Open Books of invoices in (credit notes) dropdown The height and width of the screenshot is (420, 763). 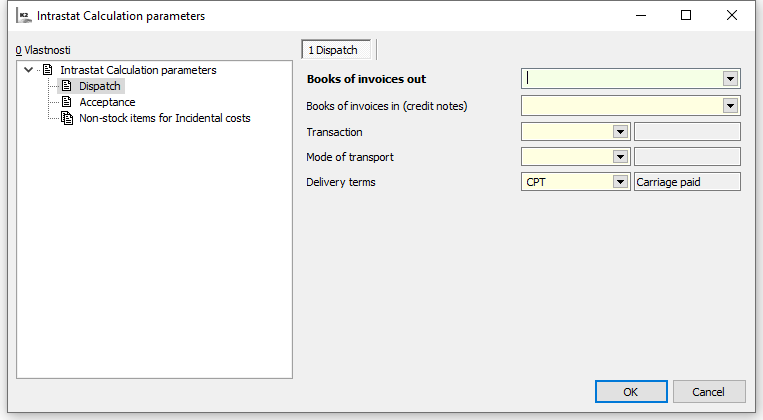[730, 105]
